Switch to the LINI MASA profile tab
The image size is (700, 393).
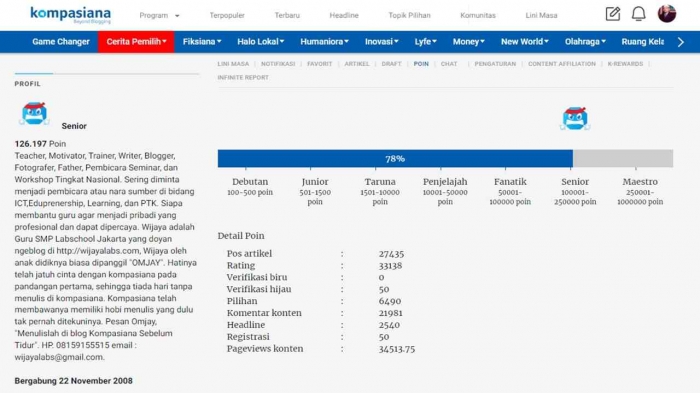coord(233,64)
